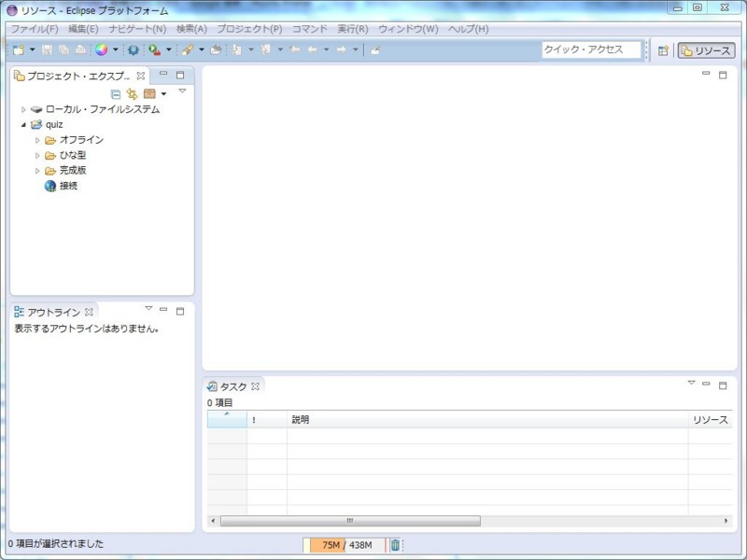Click the brown box icon in Project Explorer
747x560 pixels.
coord(149,94)
